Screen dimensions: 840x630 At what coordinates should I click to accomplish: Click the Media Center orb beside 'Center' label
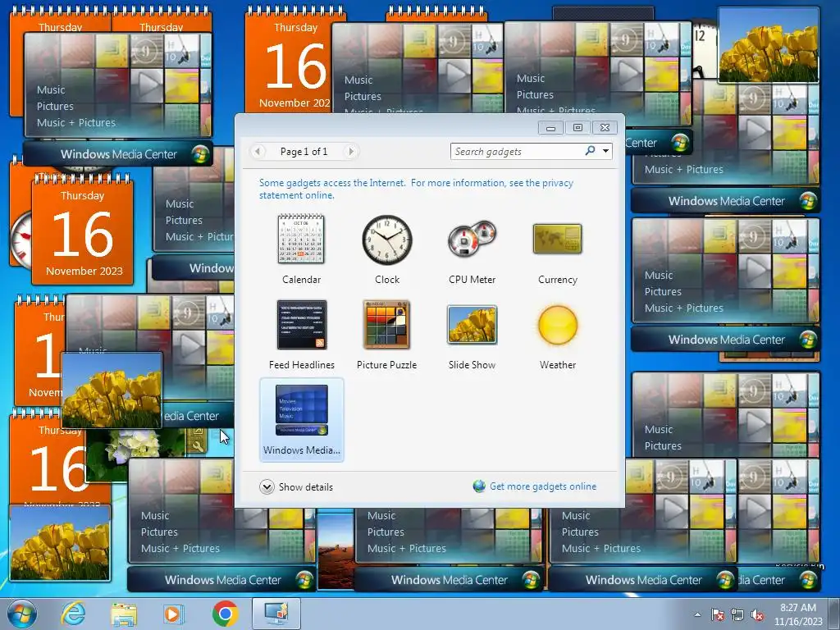pos(679,143)
